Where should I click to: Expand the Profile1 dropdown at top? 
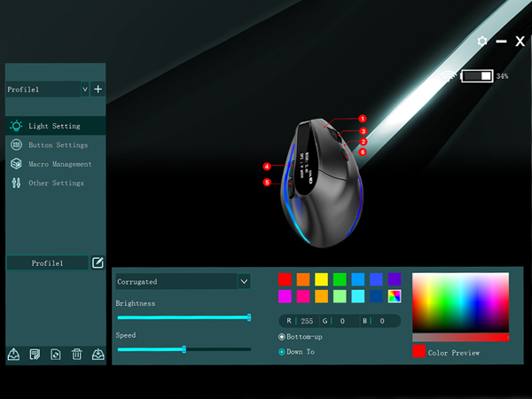click(x=84, y=90)
